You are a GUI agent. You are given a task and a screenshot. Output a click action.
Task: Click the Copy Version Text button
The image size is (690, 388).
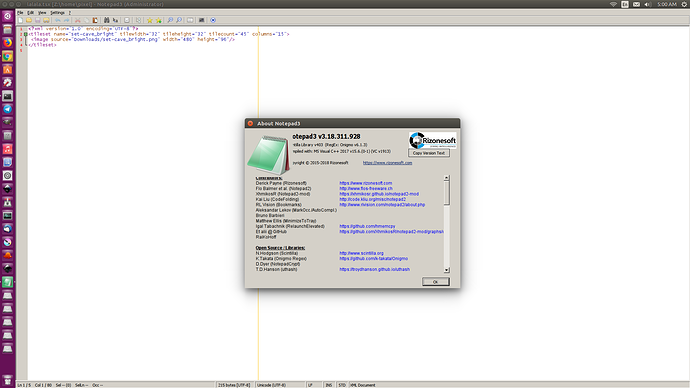pos(429,153)
